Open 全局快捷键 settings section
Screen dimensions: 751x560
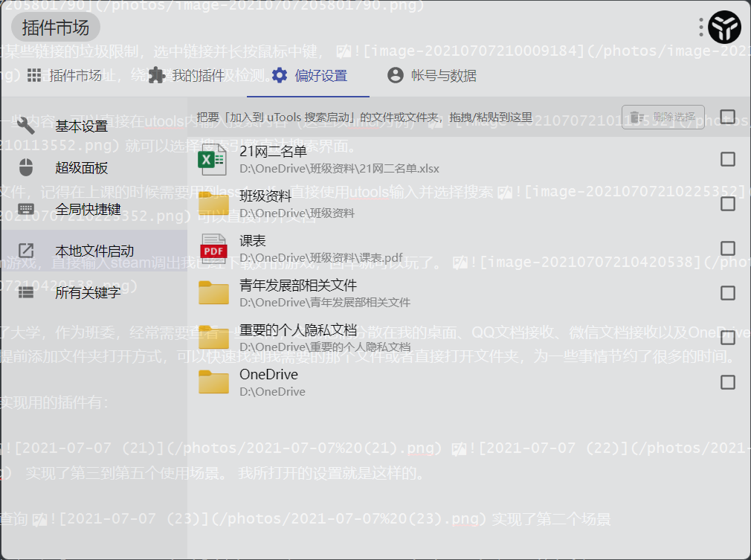tap(87, 209)
